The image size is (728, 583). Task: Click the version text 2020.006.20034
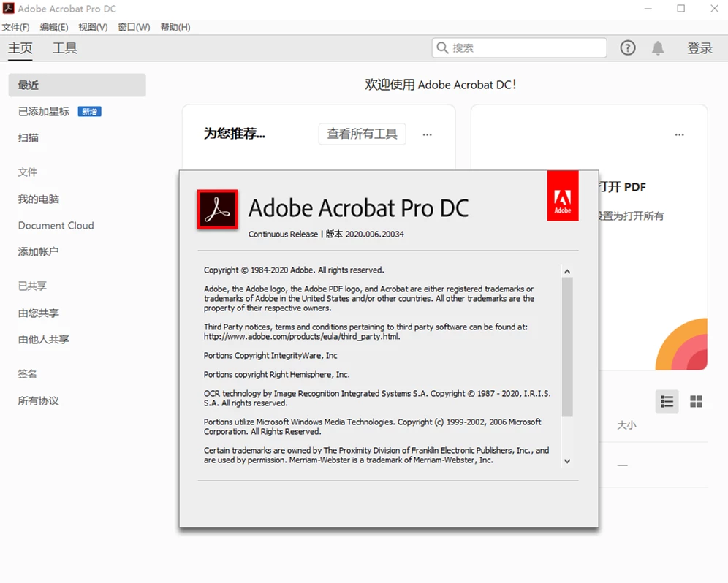tap(374, 234)
